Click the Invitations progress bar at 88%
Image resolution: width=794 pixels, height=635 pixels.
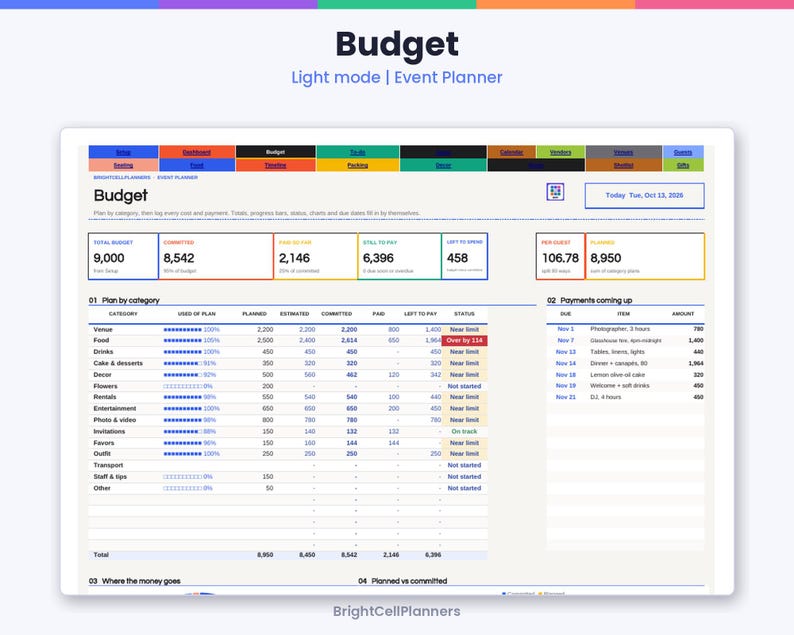(x=189, y=432)
